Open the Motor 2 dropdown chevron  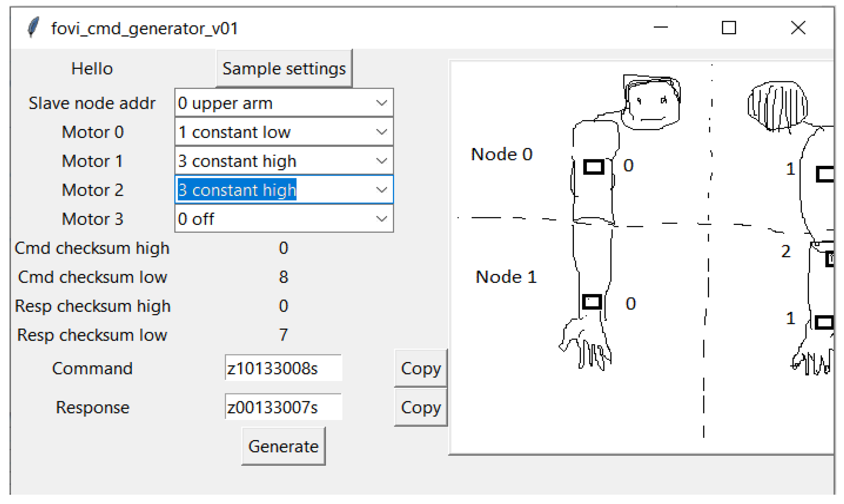(x=381, y=190)
